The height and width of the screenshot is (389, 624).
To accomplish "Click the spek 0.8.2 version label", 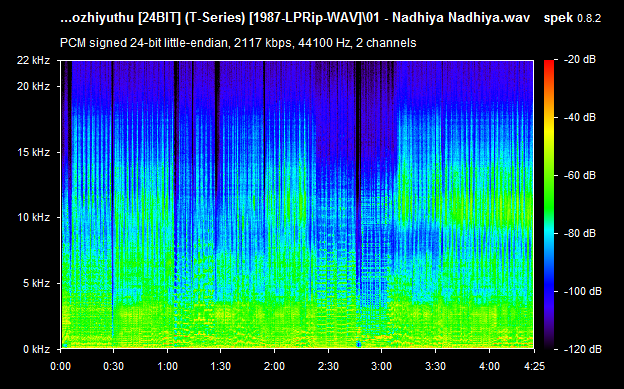I will point(572,18).
